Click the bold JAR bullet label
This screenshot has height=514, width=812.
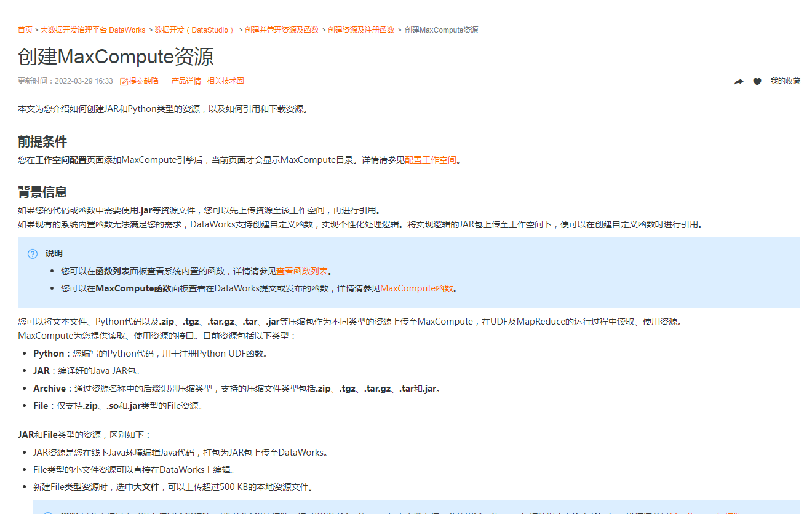click(x=42, y=371)
